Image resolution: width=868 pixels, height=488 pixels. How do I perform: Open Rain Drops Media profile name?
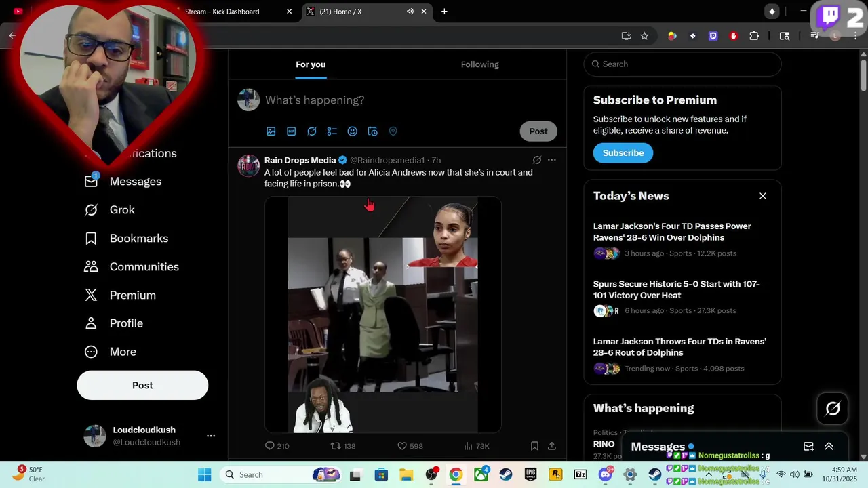click(x=300, y=160)
